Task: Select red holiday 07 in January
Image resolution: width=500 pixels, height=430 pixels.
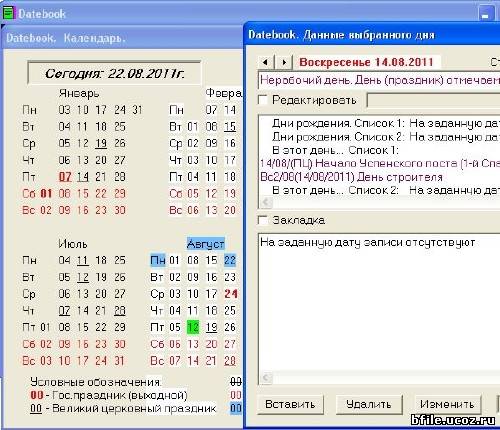Action: [65, 176]
